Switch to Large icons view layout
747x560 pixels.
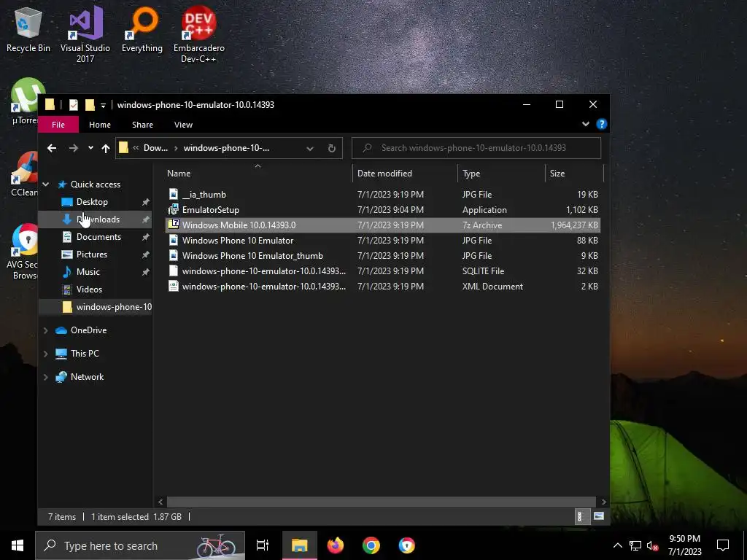(599, 517)
